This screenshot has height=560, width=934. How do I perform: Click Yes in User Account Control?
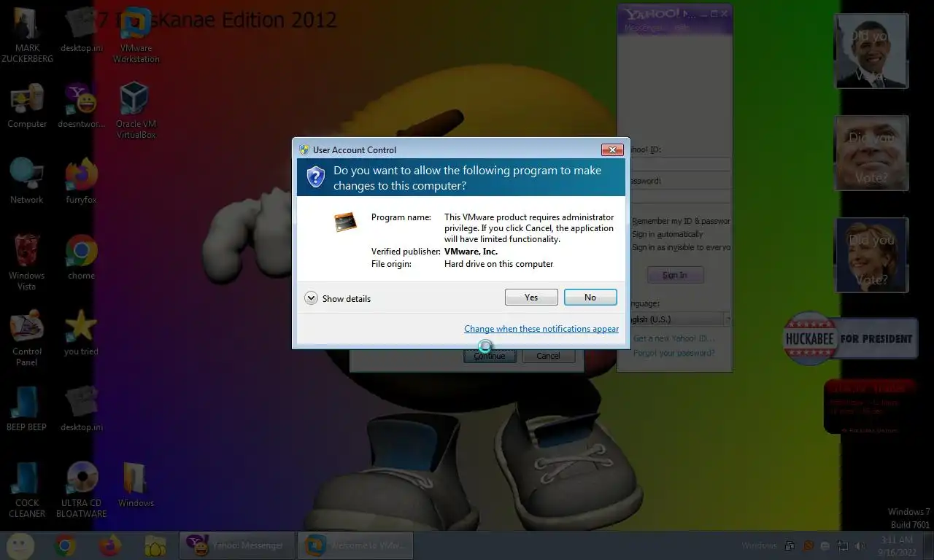pos(531,297)
